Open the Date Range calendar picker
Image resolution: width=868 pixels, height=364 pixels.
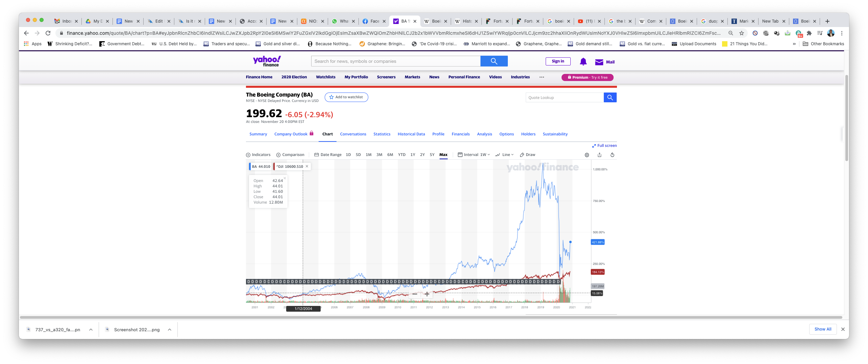click(328, 155)
